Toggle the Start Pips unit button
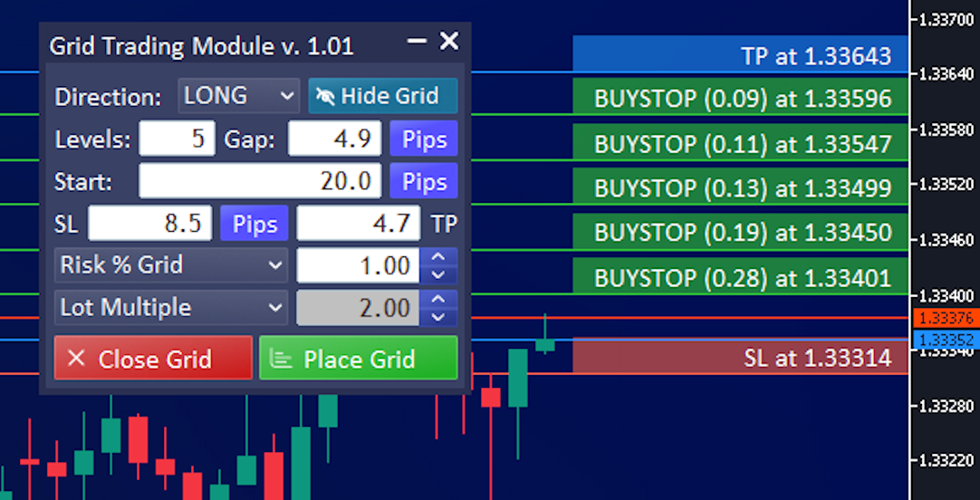This screenshot has width=980, height=500. (424, 181)
